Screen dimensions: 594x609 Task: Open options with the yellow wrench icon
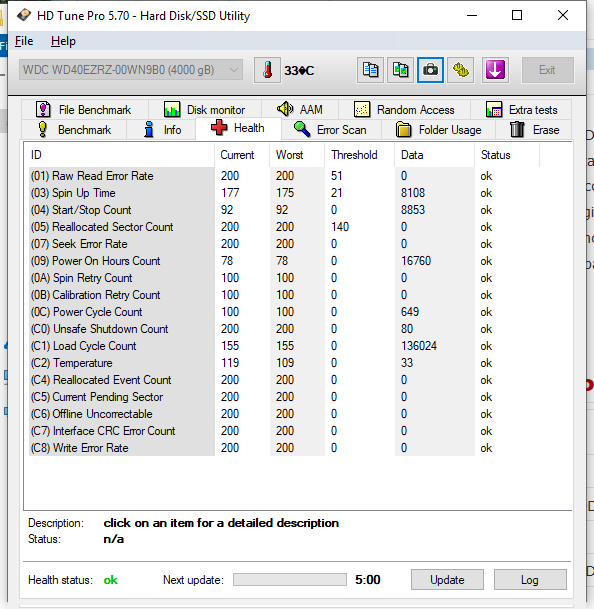[x=461, y=70]
